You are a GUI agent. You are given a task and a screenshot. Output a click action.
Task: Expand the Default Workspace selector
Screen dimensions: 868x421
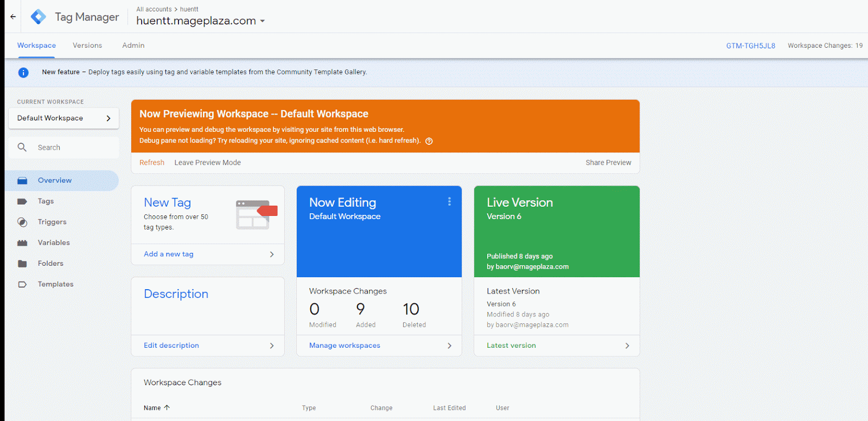tap(63, 118)
